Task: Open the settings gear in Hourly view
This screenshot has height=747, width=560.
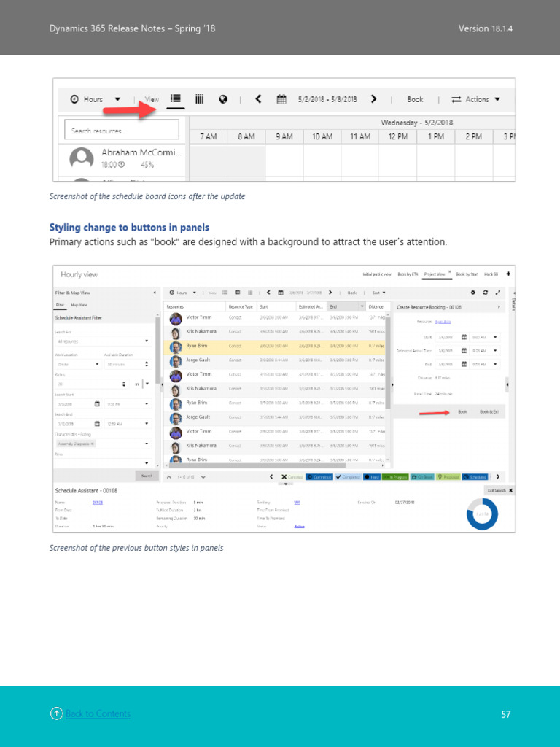Action: (472, 293)
